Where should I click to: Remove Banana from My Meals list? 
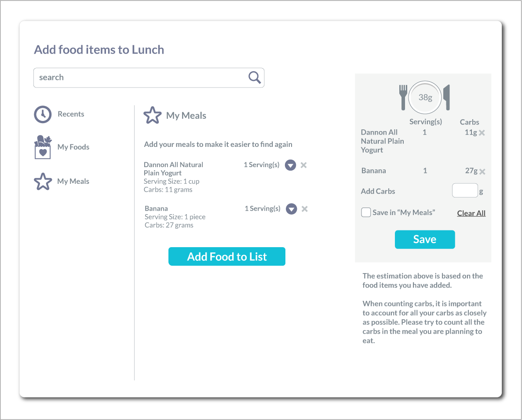point(304,209)
